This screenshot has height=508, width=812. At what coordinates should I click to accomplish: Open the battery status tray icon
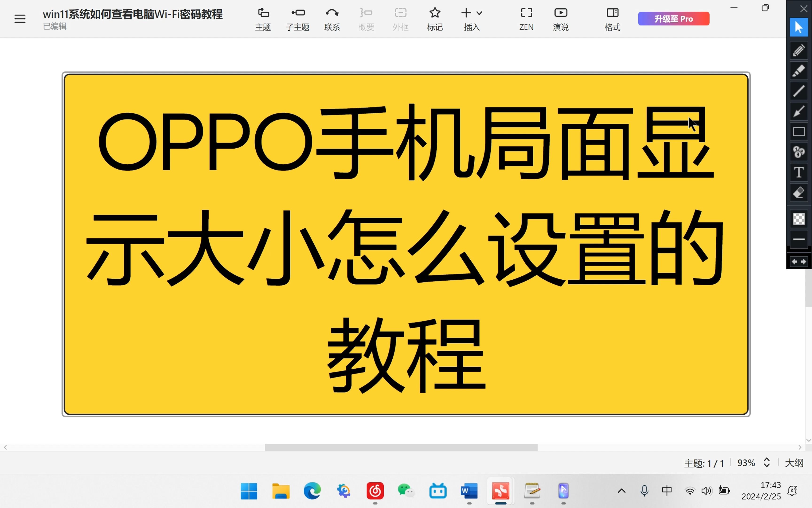click(x=724, y=491)
